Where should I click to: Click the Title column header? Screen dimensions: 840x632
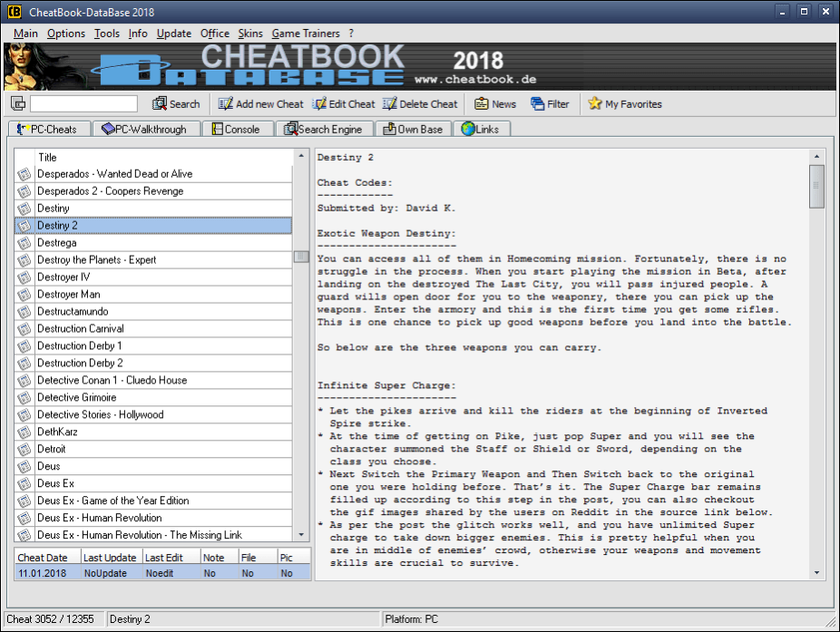click(163, 157)
